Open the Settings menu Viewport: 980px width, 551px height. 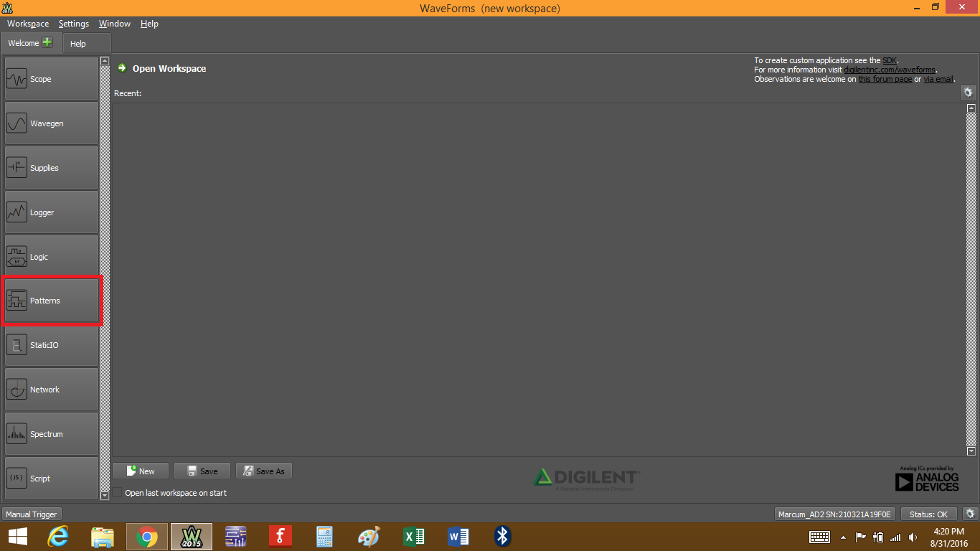(x=74, y=24)
